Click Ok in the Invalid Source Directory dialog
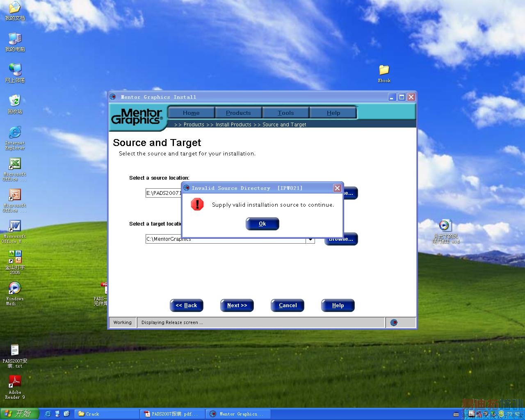525x420 pixels. [262, 224]
